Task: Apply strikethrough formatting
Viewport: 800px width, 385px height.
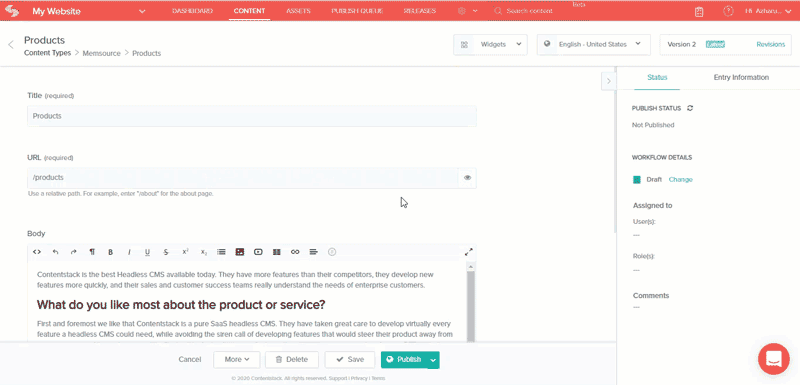Action: click(166, 252)
